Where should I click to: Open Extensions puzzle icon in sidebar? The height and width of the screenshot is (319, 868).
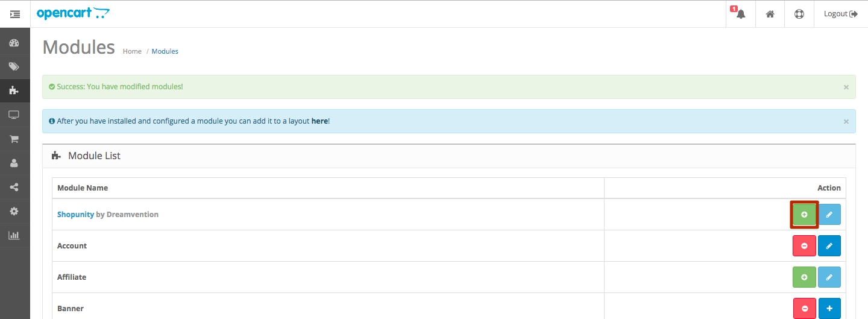tap(14, 91)
